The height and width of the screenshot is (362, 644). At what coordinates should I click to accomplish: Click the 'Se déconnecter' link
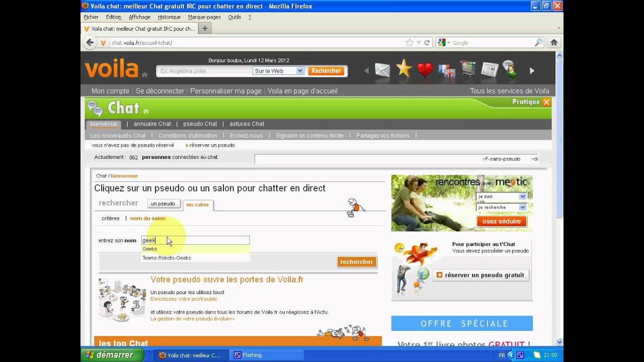[160, 91]
